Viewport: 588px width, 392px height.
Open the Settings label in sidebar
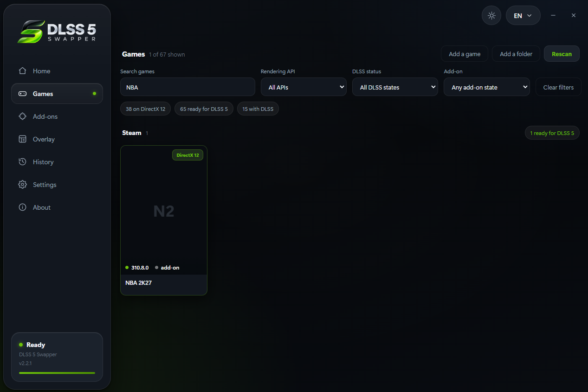pyautogui.click(x=45, y=185)
